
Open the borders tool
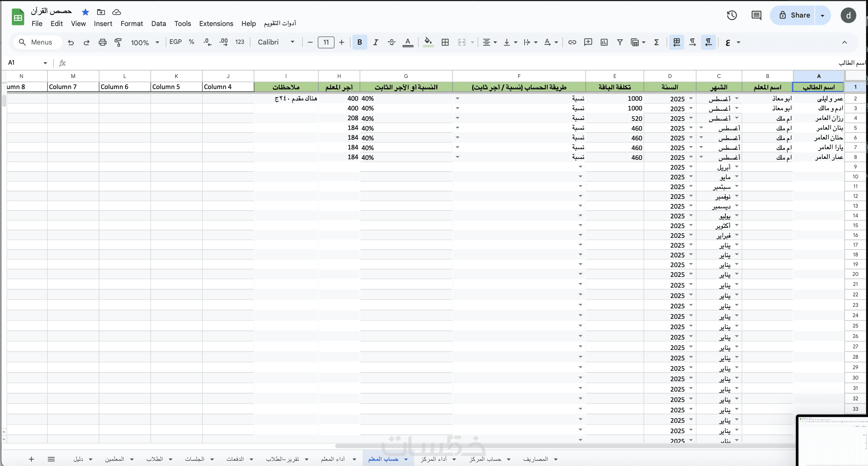(445, 42)
